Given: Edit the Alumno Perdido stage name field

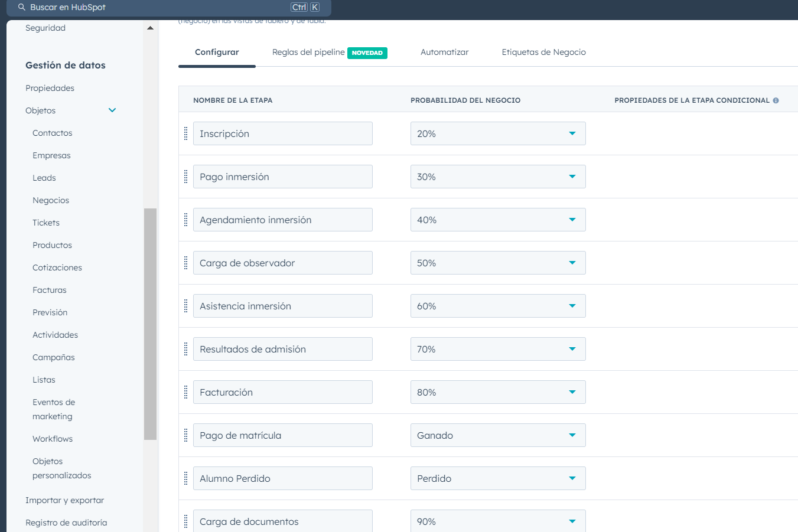Looking at the screenshot, I should 283,478.
